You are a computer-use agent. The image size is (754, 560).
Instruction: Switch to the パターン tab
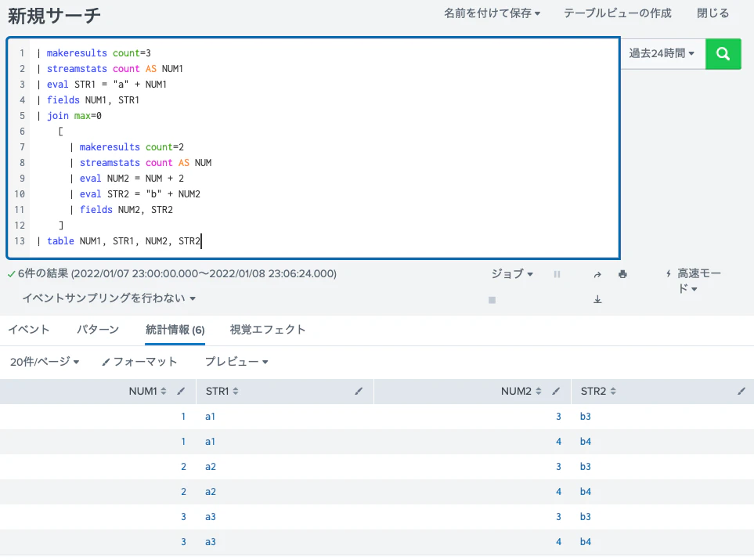tap(98, 330)
